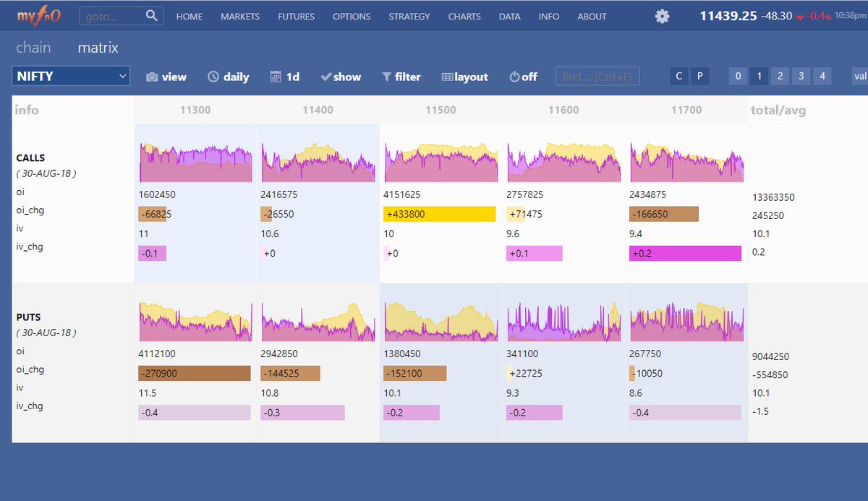The height and width of the screenshot is (501, 868).
Task: Click the +0.2 magenta iv change bar
Action: (x=686, y=253)
